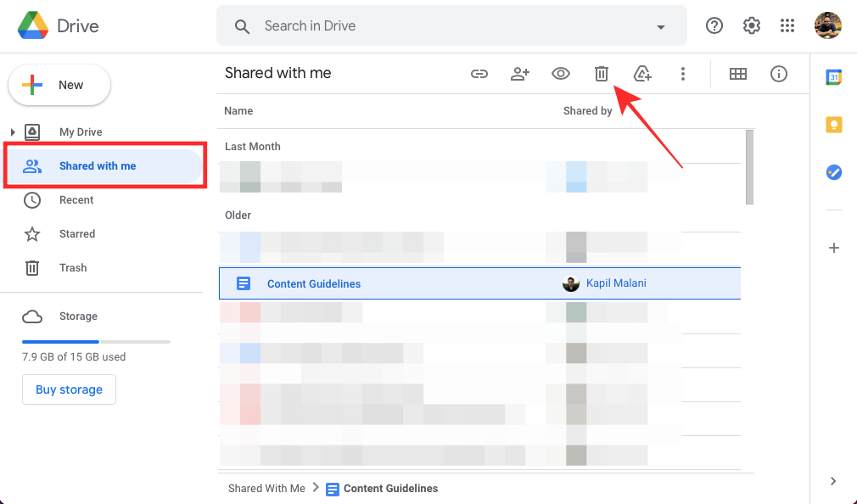The image size is (857, 504).
Task: Open the Help question mark icon
Action: [x=714, y=25]
